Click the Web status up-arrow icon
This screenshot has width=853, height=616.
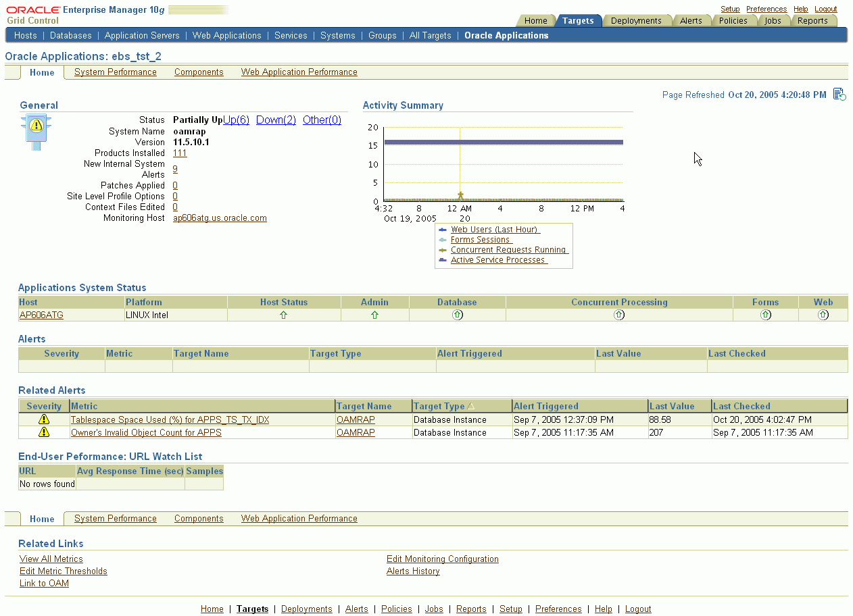coord(823,315)
